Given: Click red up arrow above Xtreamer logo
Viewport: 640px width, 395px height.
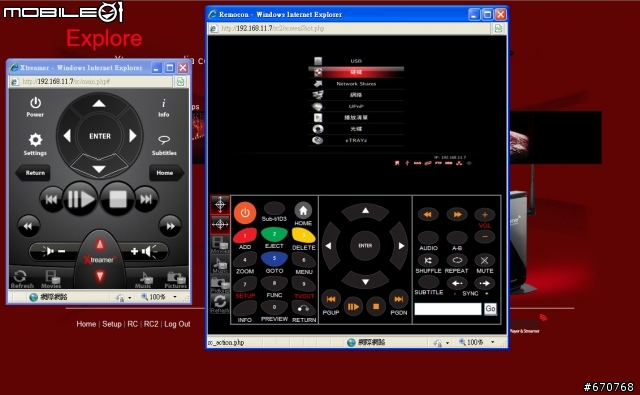Looking at the screenshot, I should [100, 245].
